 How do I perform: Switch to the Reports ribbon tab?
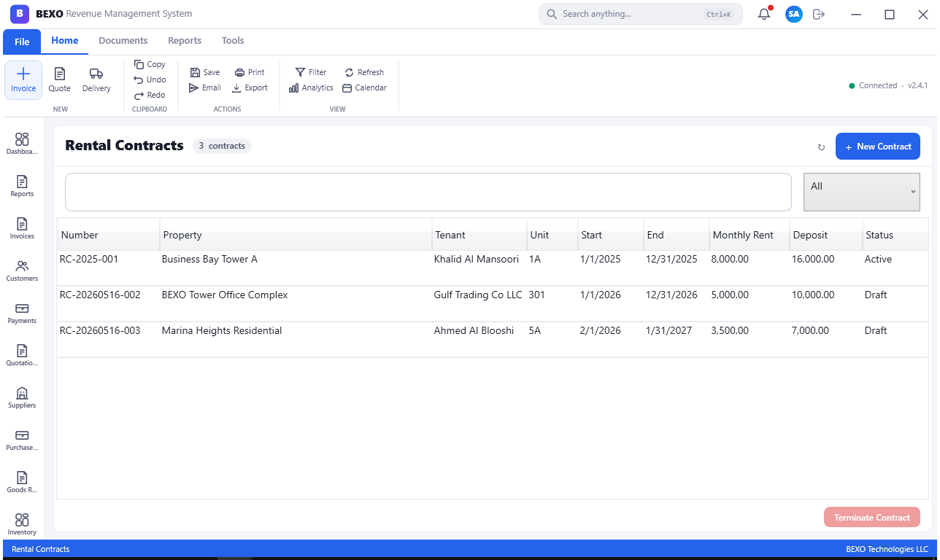click(185, 41)
